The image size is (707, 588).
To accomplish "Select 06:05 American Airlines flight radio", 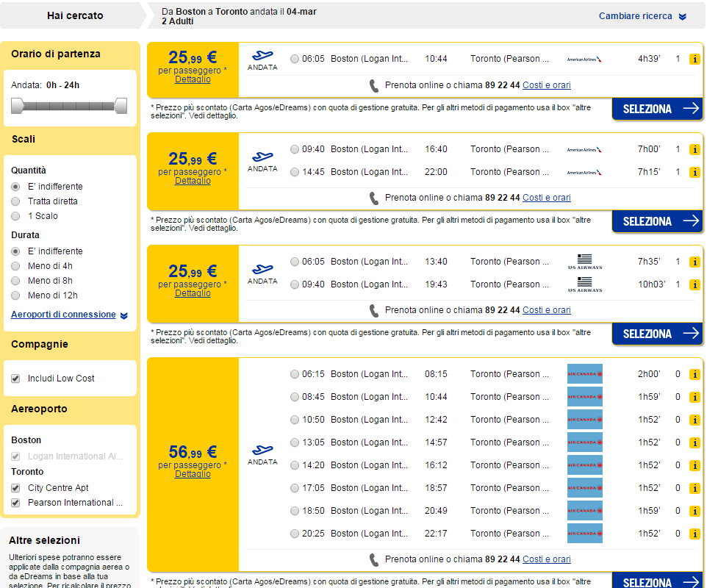I will [x=295, y=59].
